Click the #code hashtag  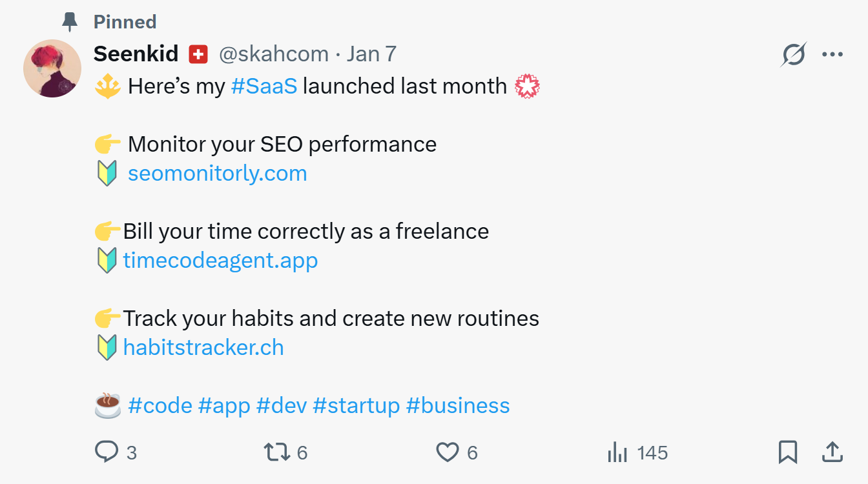pyautogui.click(x=160, y=406)
